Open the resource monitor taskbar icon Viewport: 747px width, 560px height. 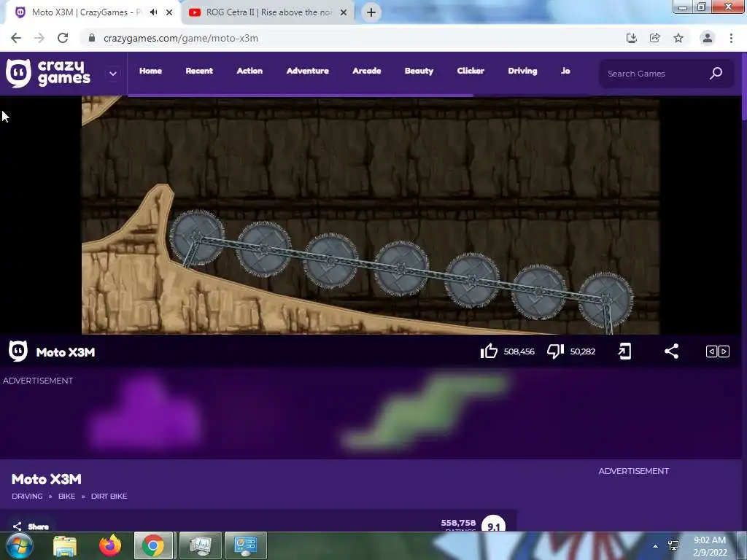[x=200, y=545]
